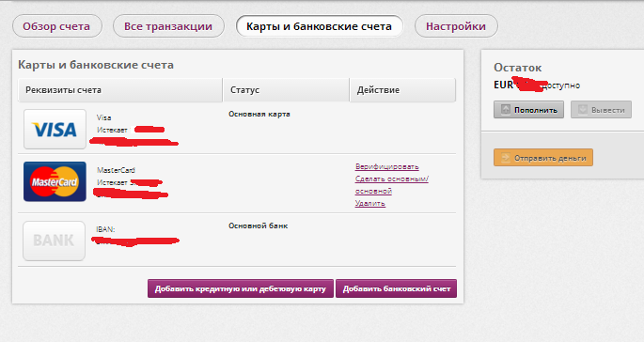Click the Сделать основным link
Viewport: 644px width, 342px height.
[392, 185]
